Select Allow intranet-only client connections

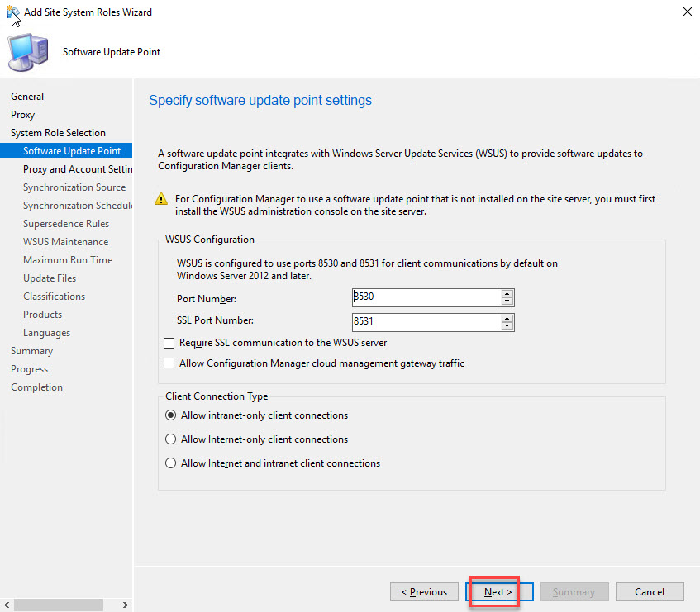172,415
